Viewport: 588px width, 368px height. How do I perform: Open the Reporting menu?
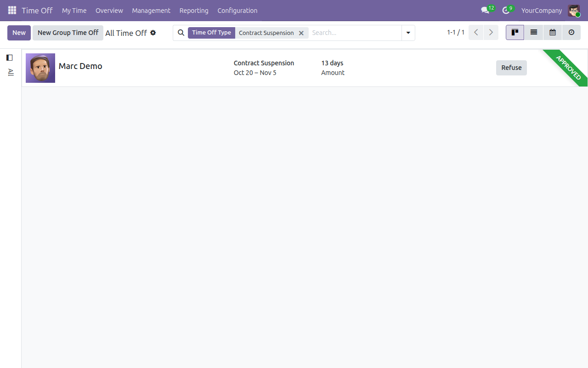(194, 10)
